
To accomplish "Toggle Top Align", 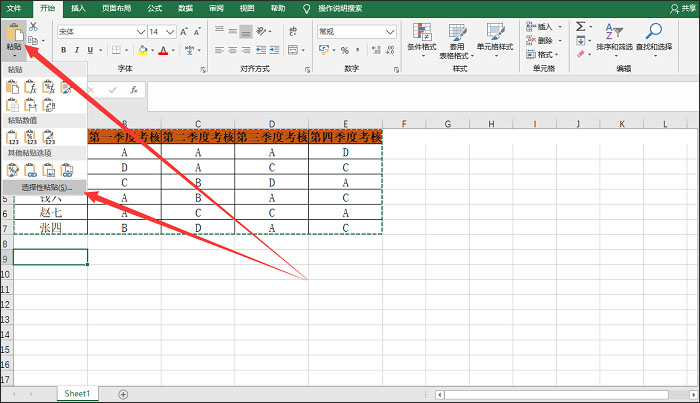I will 219,31.
